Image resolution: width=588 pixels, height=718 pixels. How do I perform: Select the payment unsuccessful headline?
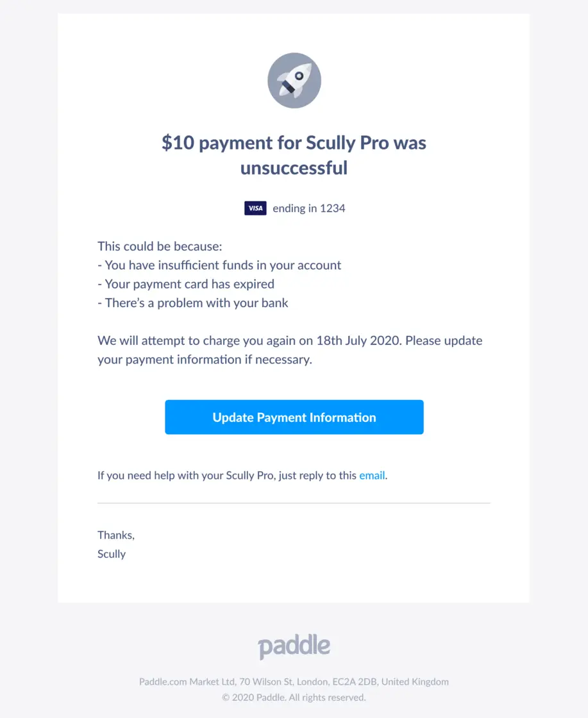tap(294, 155)
